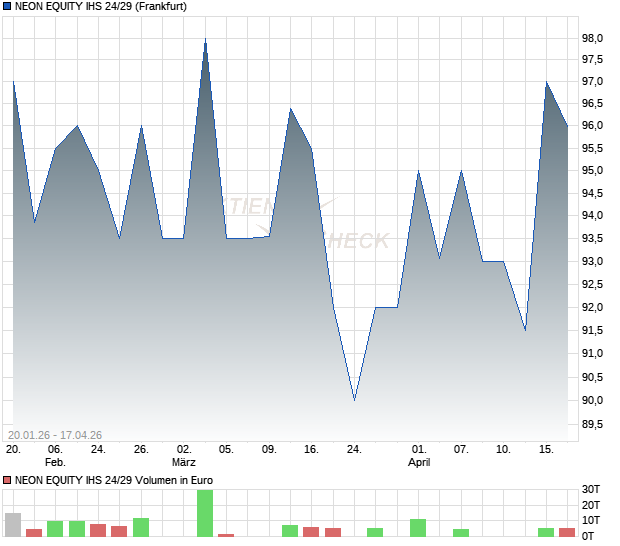The width and height of the screenshot is (620, 546).
Task: Click the 10T volume axis label
Action: (x=591, y=521)
